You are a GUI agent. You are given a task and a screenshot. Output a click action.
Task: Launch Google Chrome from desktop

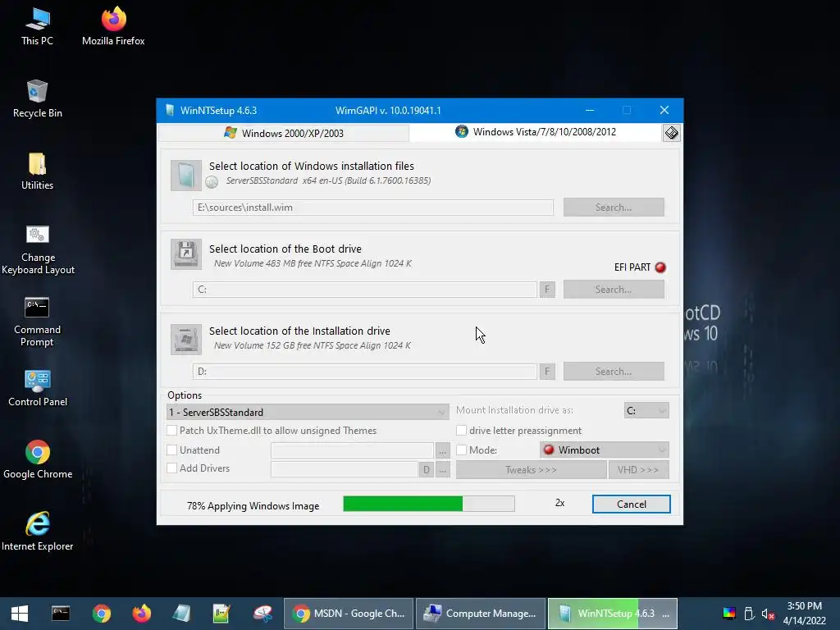click(38, 459)
